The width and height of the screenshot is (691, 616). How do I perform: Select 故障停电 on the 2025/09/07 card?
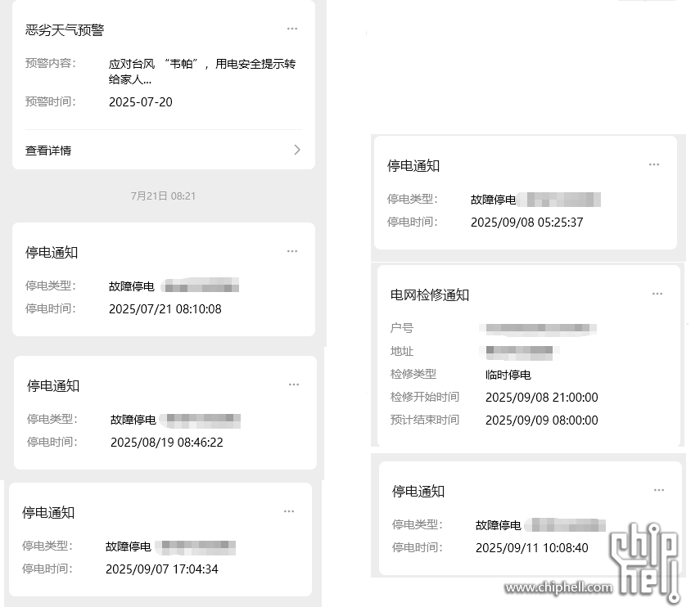pos(129,546)
